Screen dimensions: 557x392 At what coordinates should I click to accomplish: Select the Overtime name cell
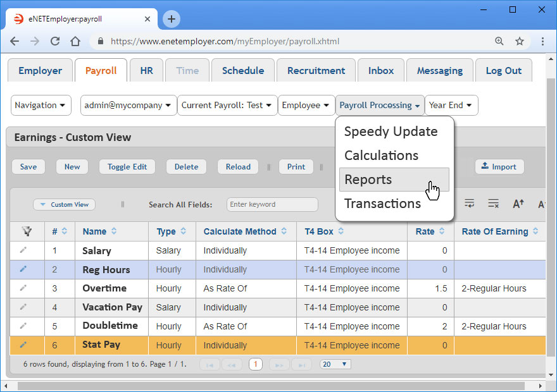pos(111,288)
